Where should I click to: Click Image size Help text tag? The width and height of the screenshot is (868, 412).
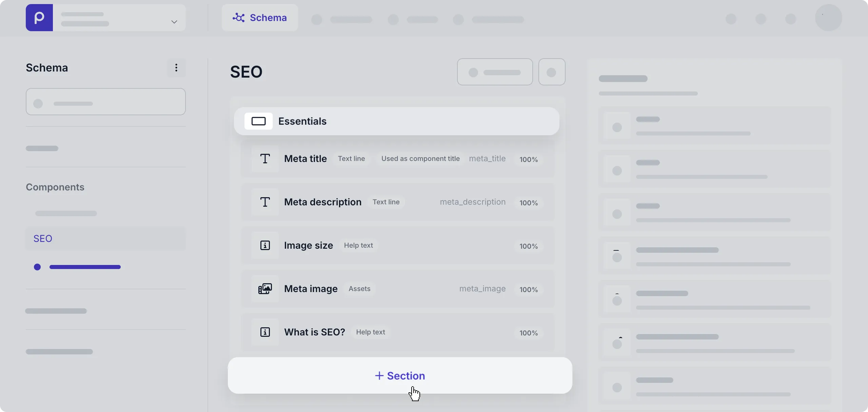(x=358, y=245)
